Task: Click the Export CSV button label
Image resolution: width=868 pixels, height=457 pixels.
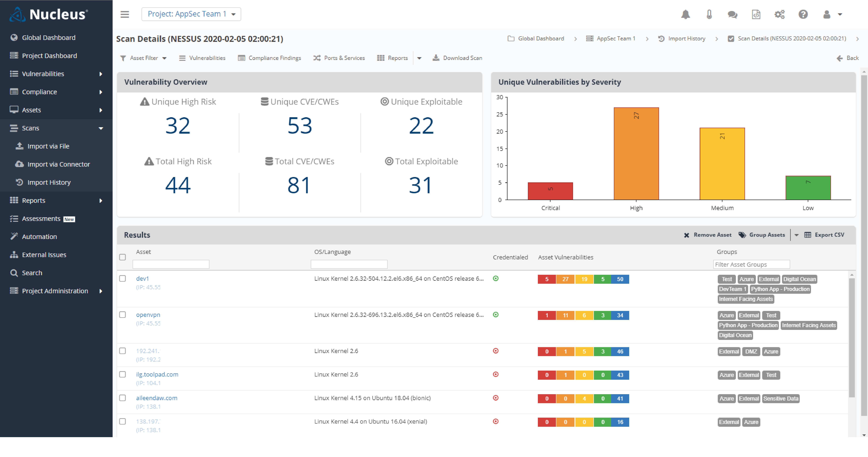Action: (830, 235)
